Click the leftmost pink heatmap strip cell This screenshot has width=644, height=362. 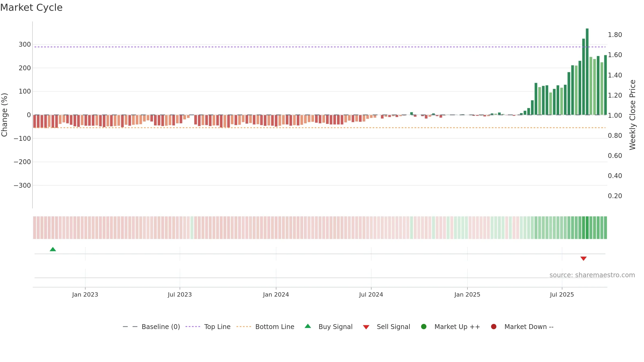[35, 228]
